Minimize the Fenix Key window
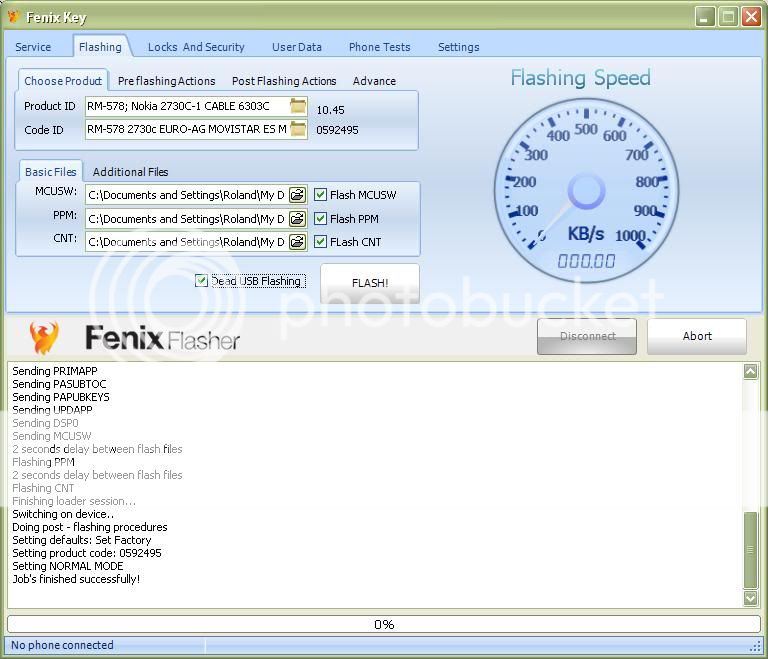The image size is (768, 659). coord(705,17)
